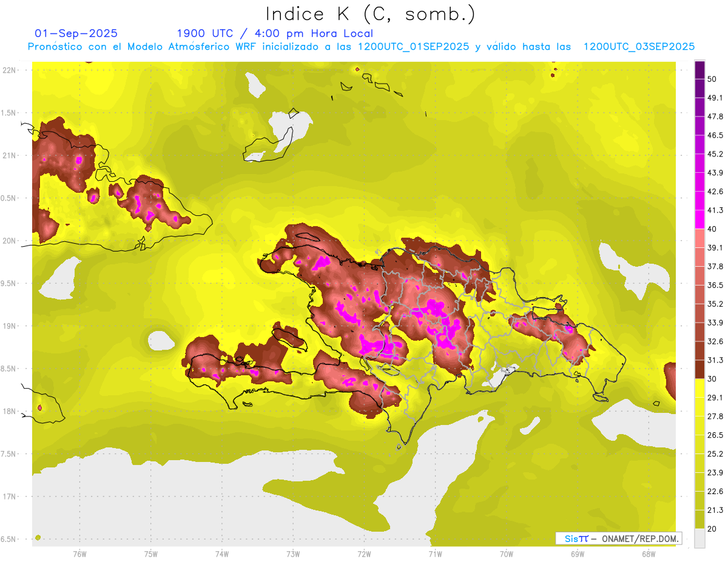Click the colorbar value '33.9'

715,323
